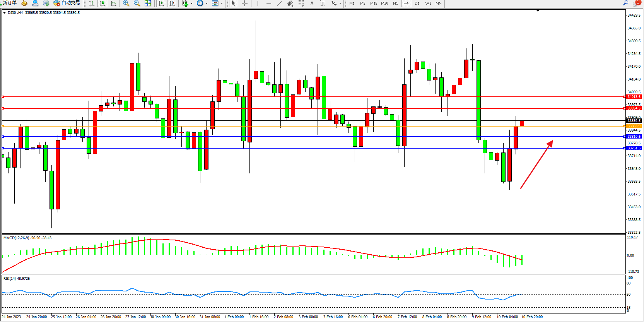Click the 新订单 new order button
Image resolution: width=644 pixels, height=322 pixels.
tap(9, 3)
